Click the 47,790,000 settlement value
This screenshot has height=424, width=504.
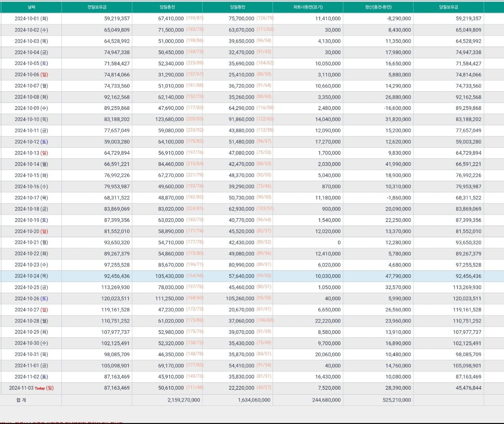coord(398,276)
